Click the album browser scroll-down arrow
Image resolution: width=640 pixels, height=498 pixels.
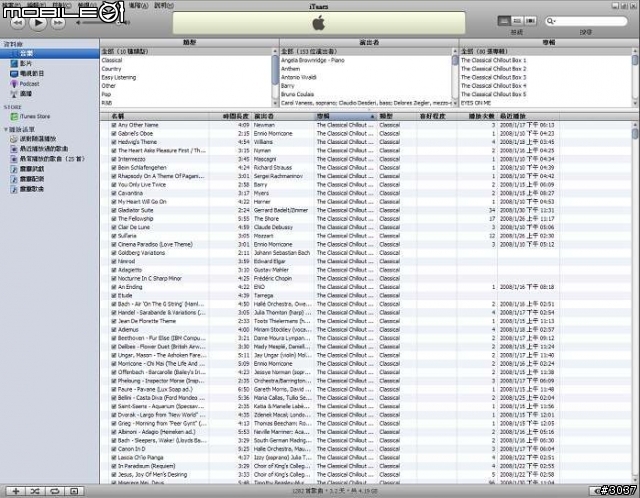tap(635, 104)
